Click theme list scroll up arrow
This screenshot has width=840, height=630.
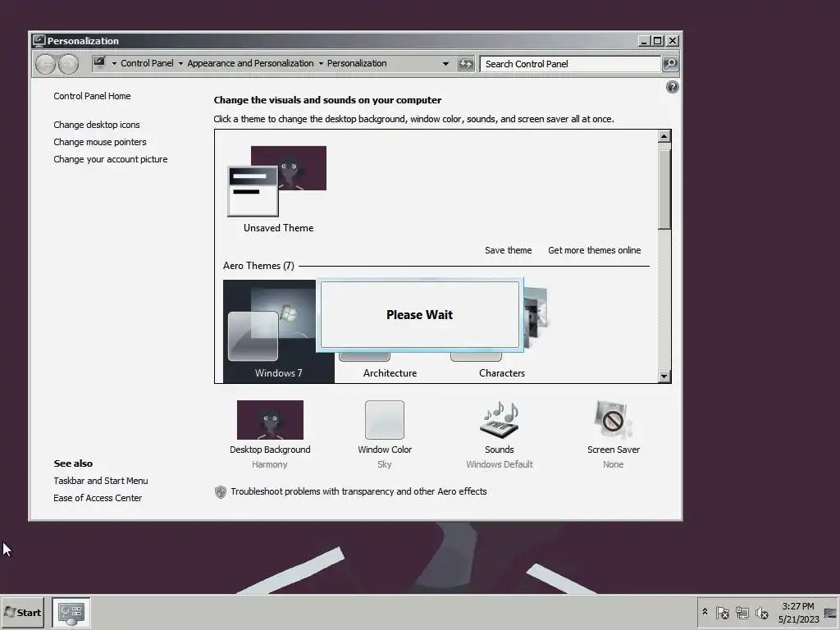point(664,136)
